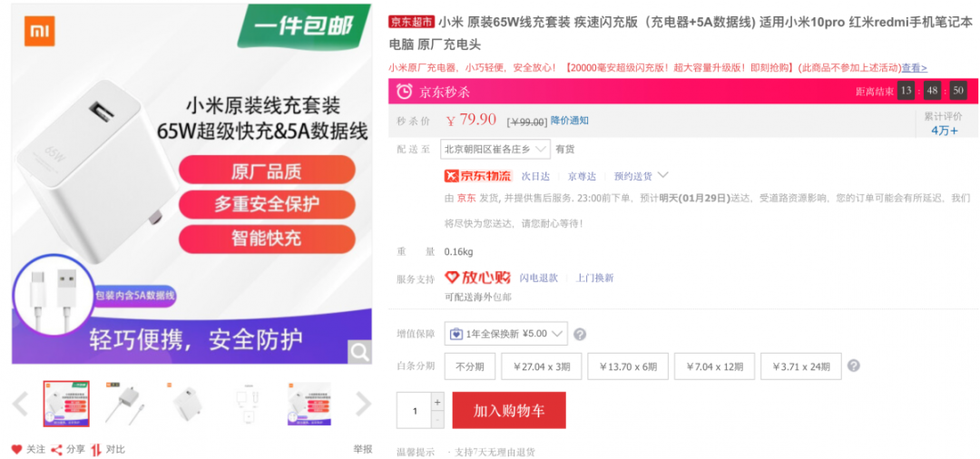Click the help icon beside 增值保障 dropdown
Image resolution: width=980 pixels, height=459 pixels.
tap(579, 335)
